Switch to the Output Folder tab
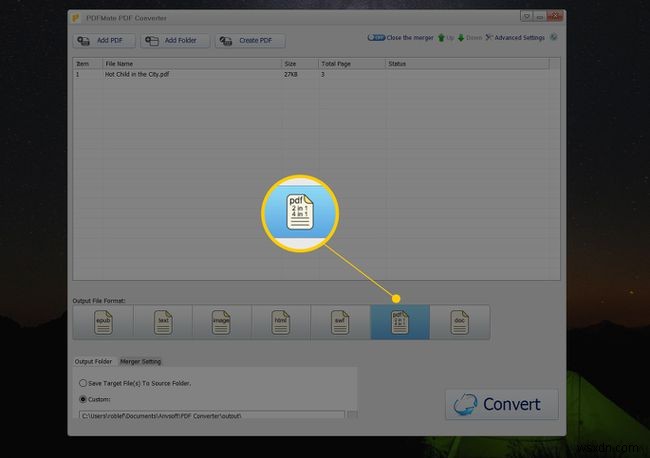650x458 pixels. pyautogui.click(x=93, y=361)
